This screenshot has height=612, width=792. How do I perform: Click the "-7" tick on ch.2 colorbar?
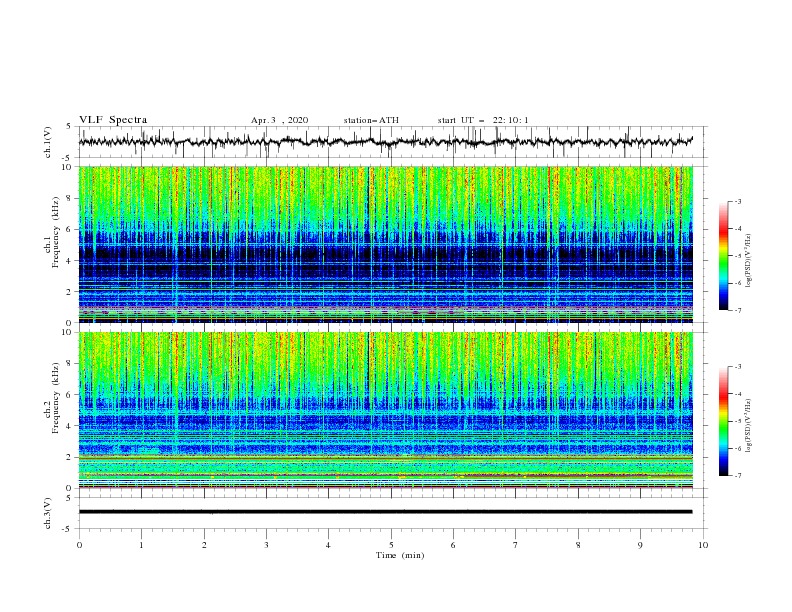737,476
